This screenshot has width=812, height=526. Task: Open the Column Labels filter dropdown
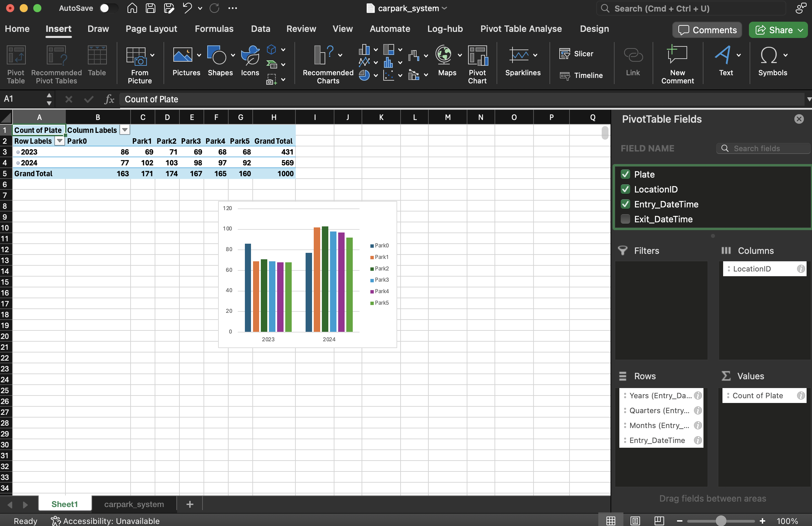(125, 130)
